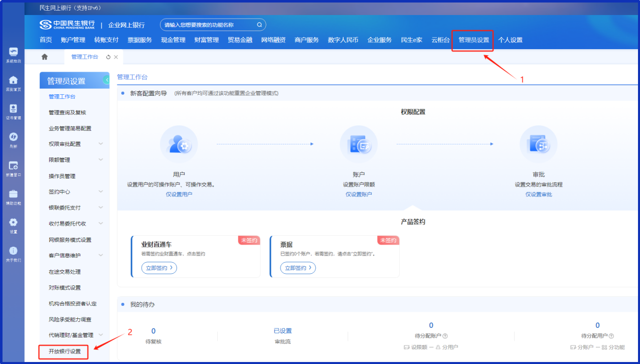Open 设置 gear icon in sidebar

pos(13,223)
